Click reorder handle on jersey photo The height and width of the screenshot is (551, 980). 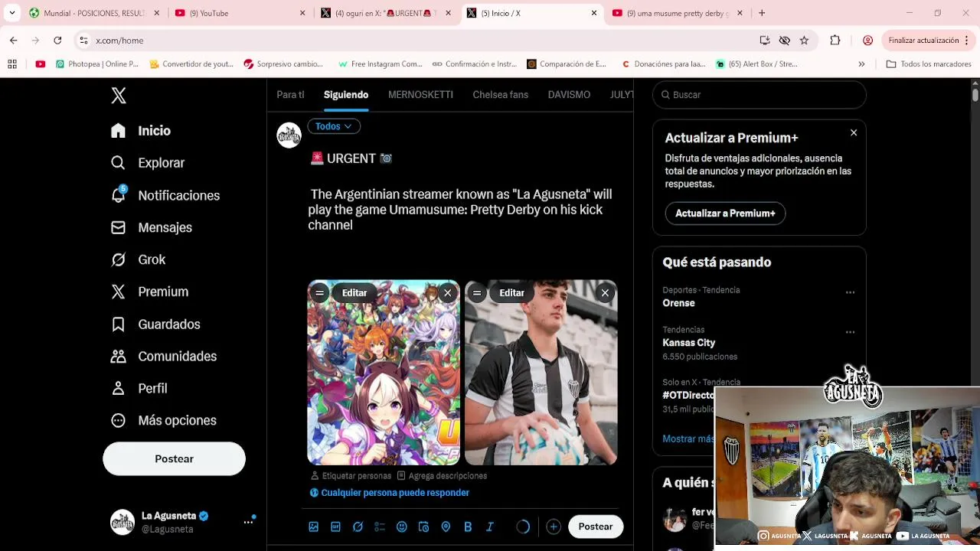point(477,293)
